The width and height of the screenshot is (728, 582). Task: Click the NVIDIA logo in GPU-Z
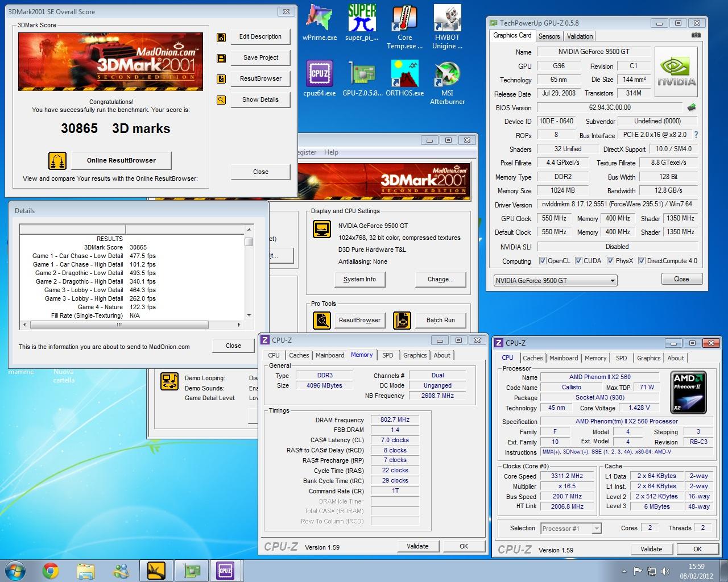coord(677,71)
